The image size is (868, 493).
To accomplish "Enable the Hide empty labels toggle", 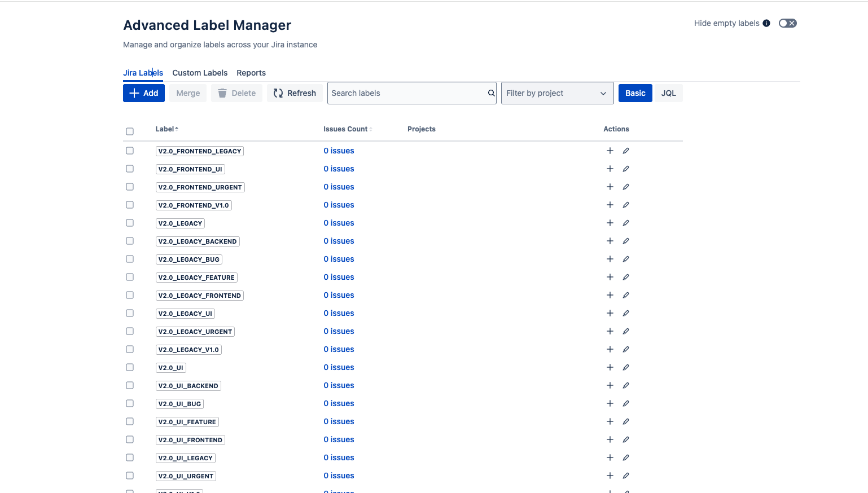I will click(x=787, y=23).
